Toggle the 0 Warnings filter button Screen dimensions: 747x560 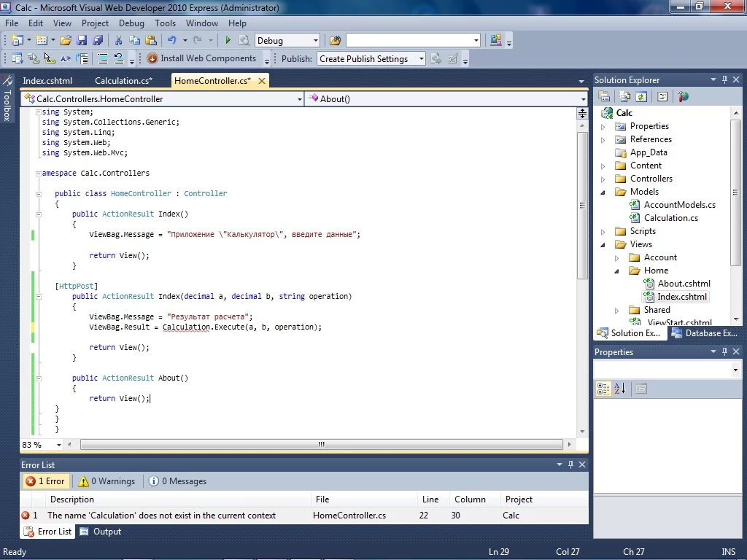click(x=107, y=481)
